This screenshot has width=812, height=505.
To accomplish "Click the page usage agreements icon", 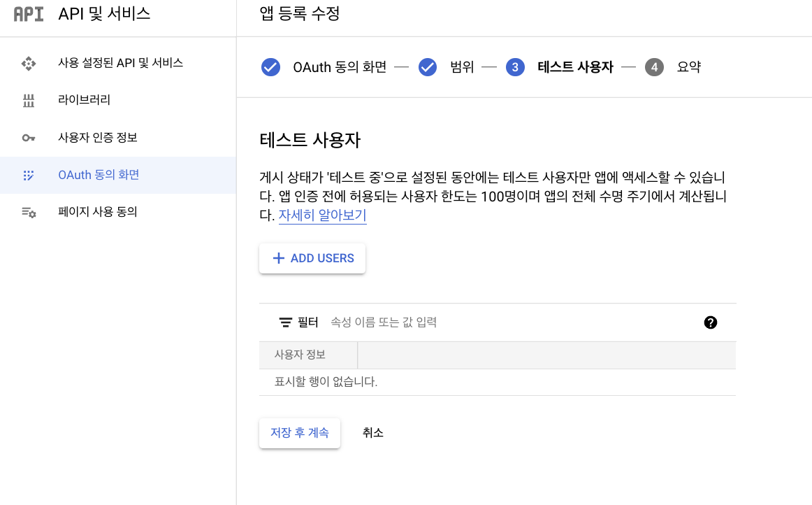I will pos(29,213).
